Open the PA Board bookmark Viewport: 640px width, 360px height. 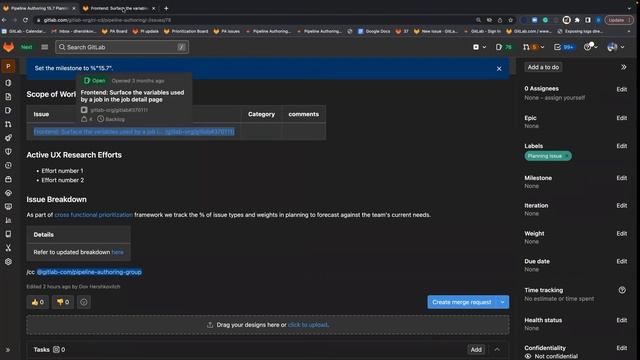point(114,31)
